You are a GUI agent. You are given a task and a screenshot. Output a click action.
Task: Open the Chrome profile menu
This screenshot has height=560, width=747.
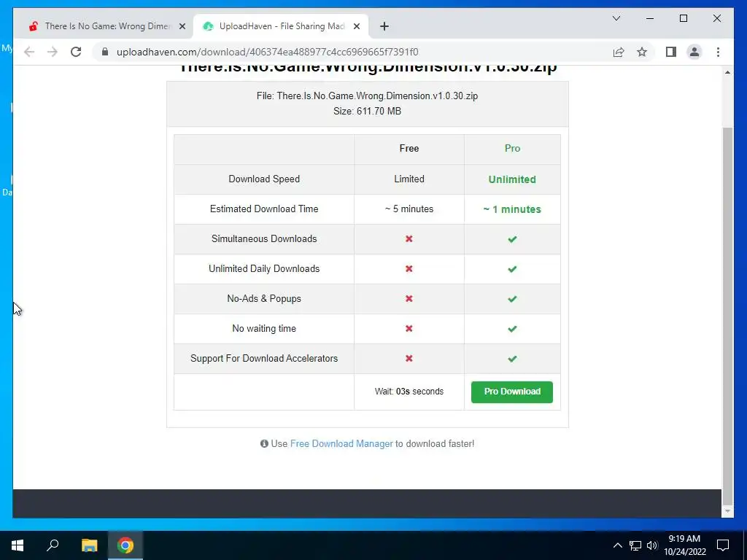694,52
